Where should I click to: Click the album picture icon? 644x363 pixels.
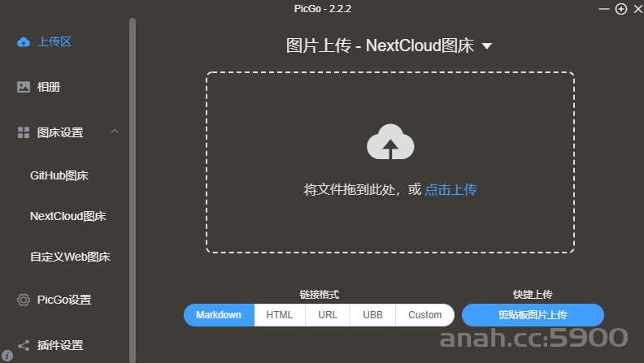point(24,87)
